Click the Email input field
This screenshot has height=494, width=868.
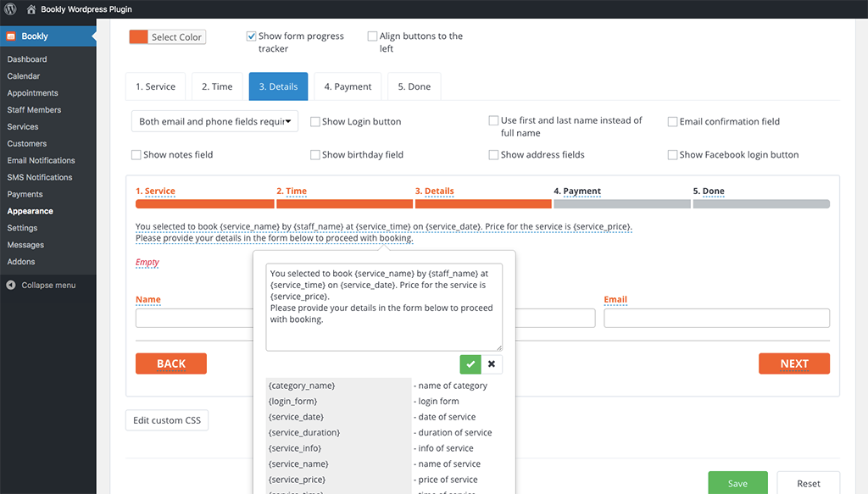point(717,318)
